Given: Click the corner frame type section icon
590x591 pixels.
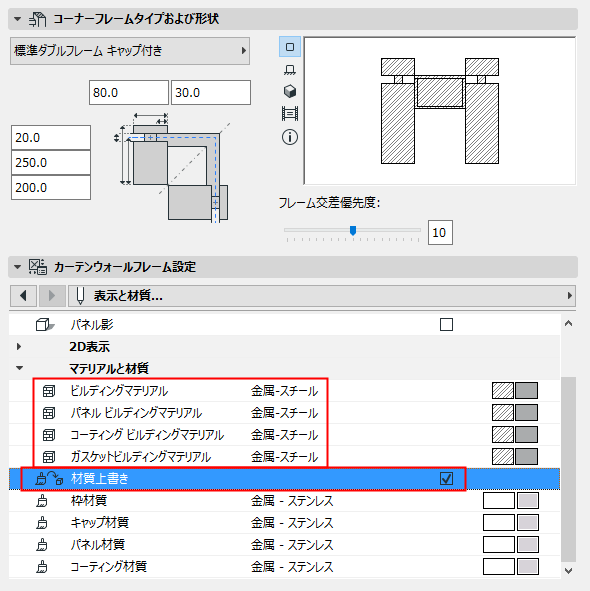Looking at the screenshot, I should tap(38, 19).
